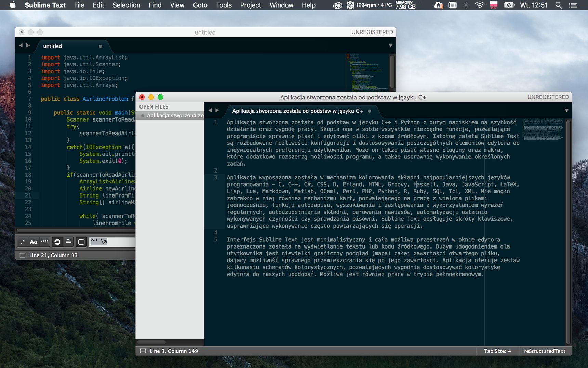The image size is (588, 368).
Task: Click the find input field containing \a
Action: click(x=113, y=242)
